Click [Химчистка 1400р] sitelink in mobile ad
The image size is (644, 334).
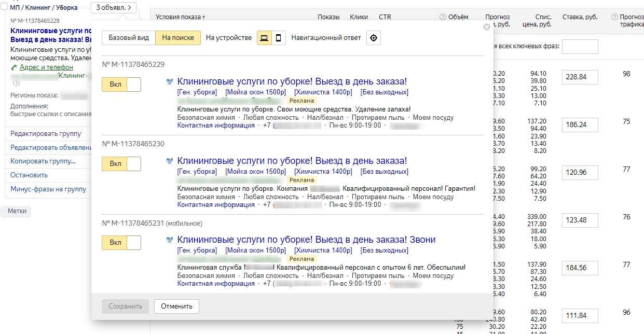pyautogui.click(x=323, y=251)
